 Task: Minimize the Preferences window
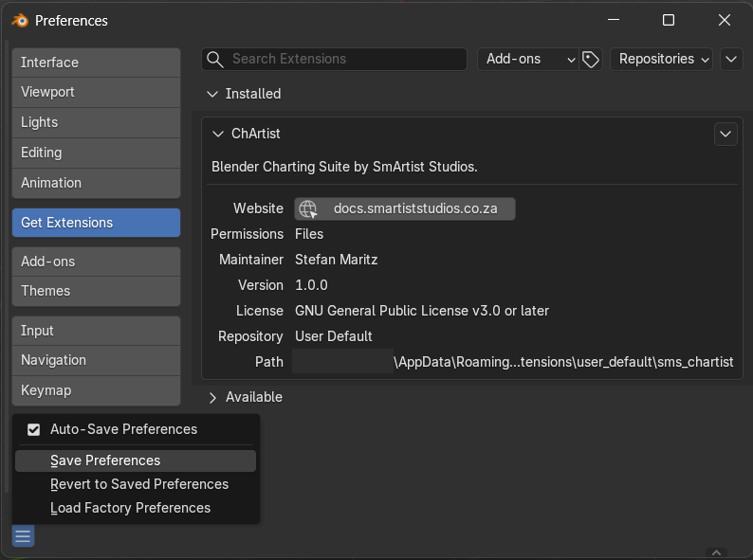tap(614, 20)
